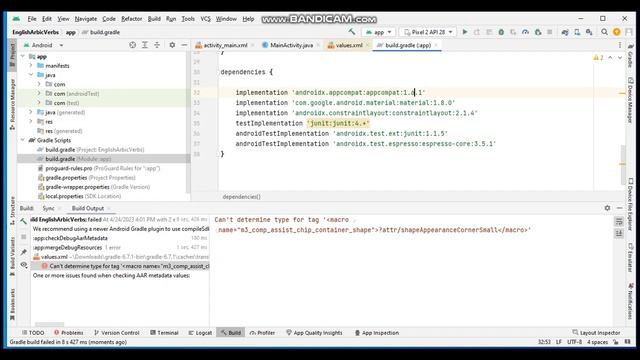Expand the com (androidTest) package
This screenshot has height=360, width=640.
pos(39,93)
